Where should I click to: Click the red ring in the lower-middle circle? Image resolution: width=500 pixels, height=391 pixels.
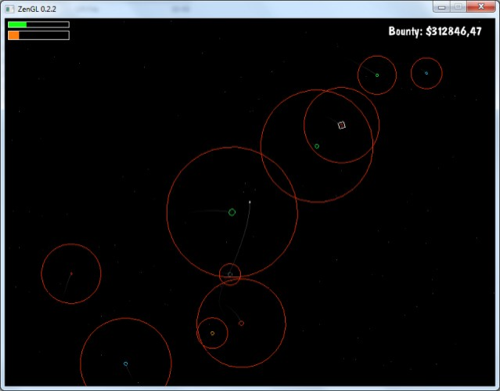tap(241, 323)
